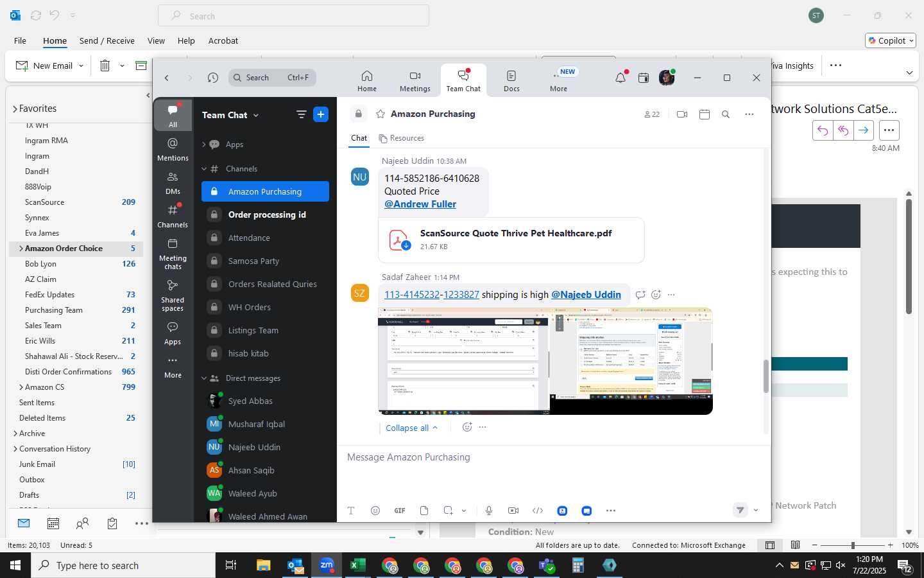Select Mentions in the Zoom left rail
The width and height of the screenshot is (924, 578).
tap(173, 149)
